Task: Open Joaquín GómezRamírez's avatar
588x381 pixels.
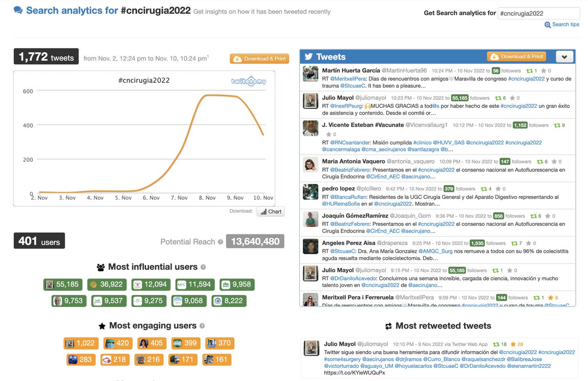Action: click(x=311, y=219)
